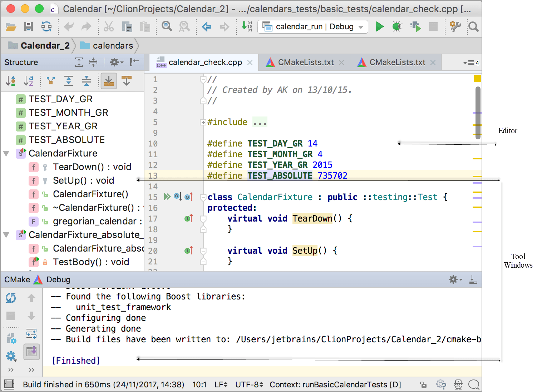Screen dimensions: 537x392
Task: Fold the SetUp method at line 20
Action: tap(203, 251)
